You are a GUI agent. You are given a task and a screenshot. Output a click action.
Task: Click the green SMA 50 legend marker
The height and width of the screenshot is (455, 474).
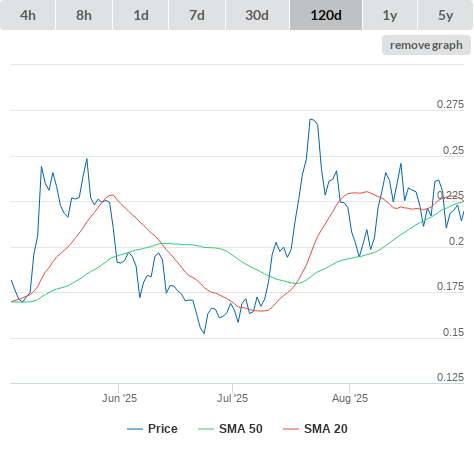[206, 429]
